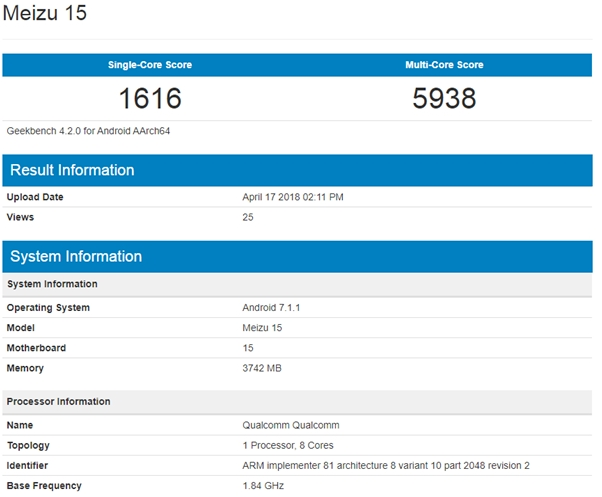The height and width of the screenshot is (497, 602).
Task: Click the '1.84 GHz' frequency value
Action: coord(263,486)
